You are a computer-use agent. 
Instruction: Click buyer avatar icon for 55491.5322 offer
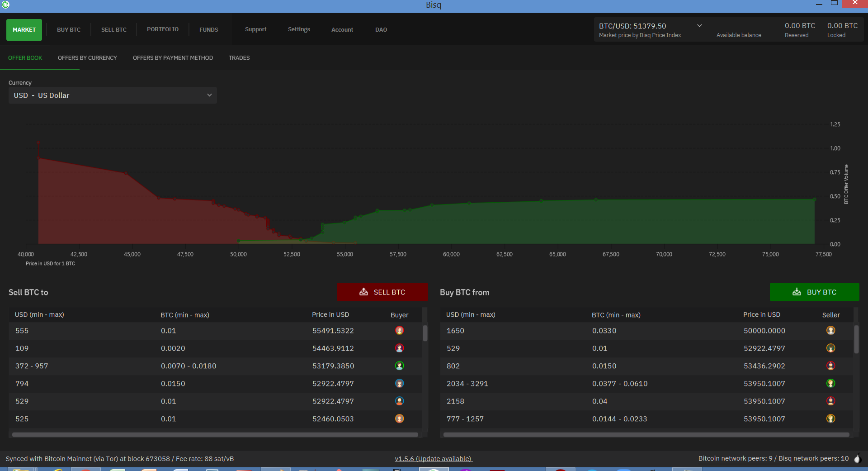pyautogui.click(x=399, y=331)
